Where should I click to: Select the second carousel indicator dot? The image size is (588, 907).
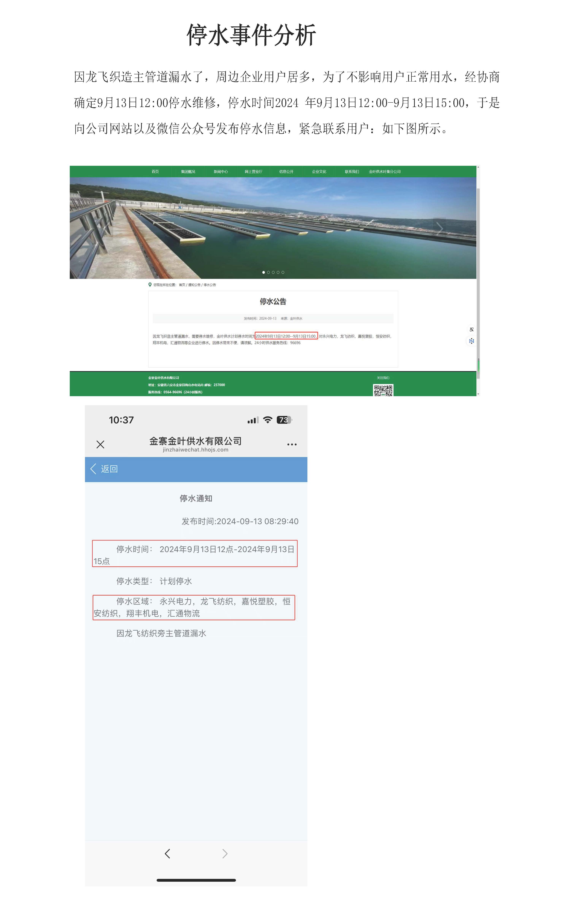click(x=268, y=272)
